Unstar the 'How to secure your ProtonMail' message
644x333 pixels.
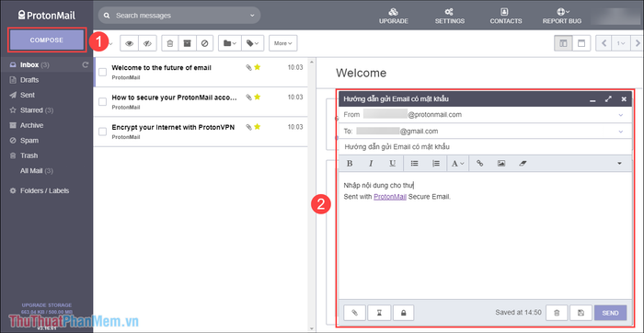(258, 97)
